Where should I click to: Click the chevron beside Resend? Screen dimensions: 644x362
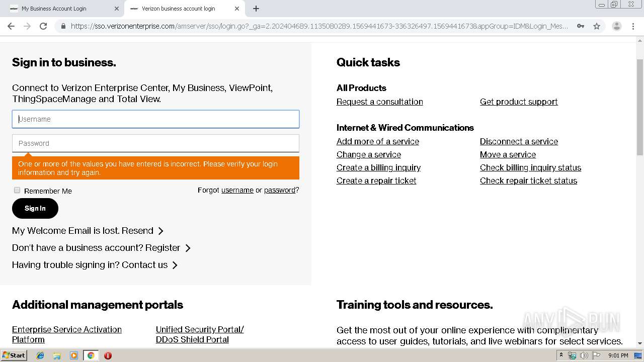click(161, 231)
